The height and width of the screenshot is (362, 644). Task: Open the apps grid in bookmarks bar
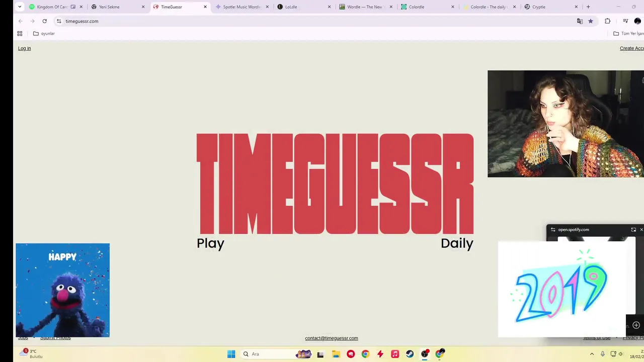point(20,34)
